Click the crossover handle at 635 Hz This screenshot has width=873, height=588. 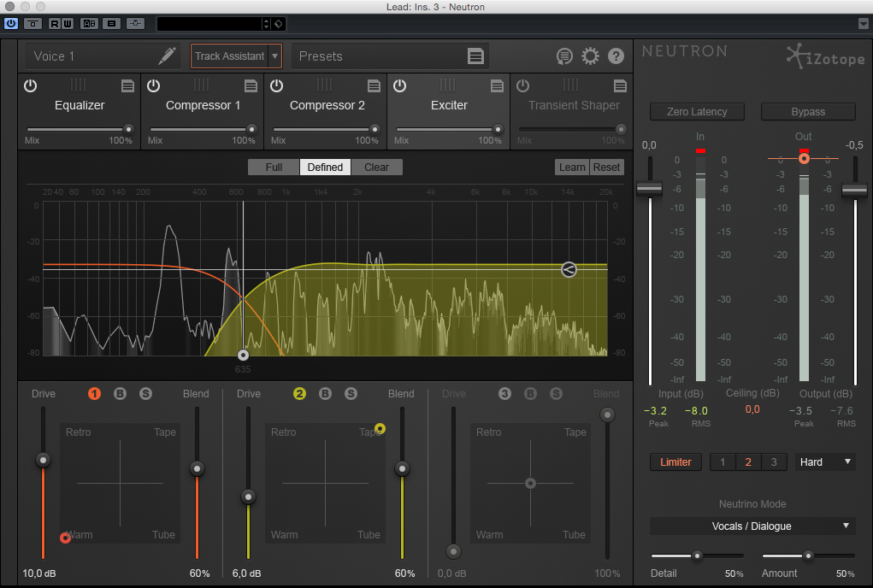(243, 355)
